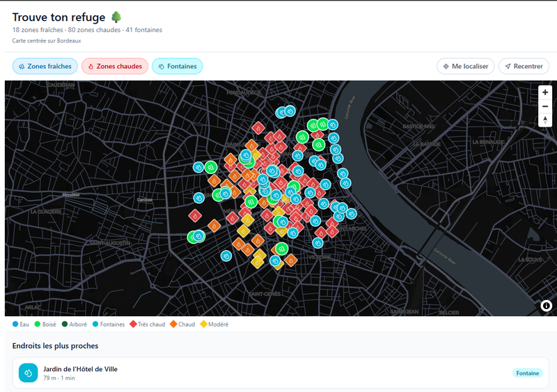The height and width of the screenshot is (392, 557).
Task: Click the Fontaine tag on the nearest place
Action: tap(528, 373)
